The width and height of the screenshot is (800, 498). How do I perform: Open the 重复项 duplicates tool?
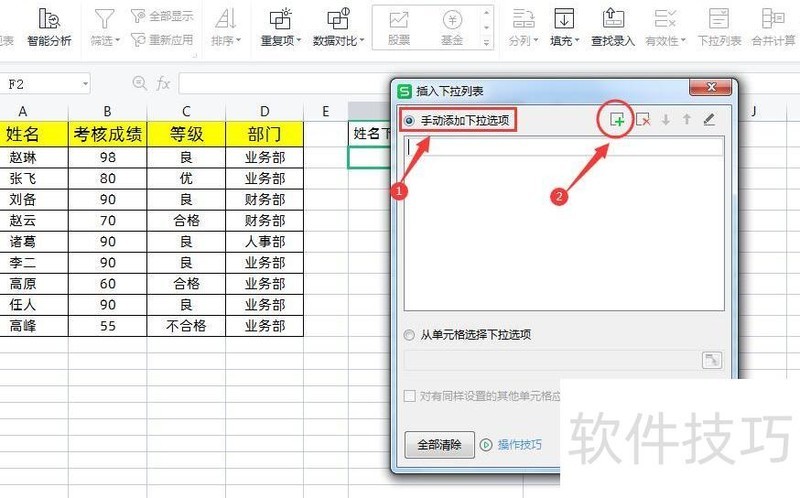point(281,28)
